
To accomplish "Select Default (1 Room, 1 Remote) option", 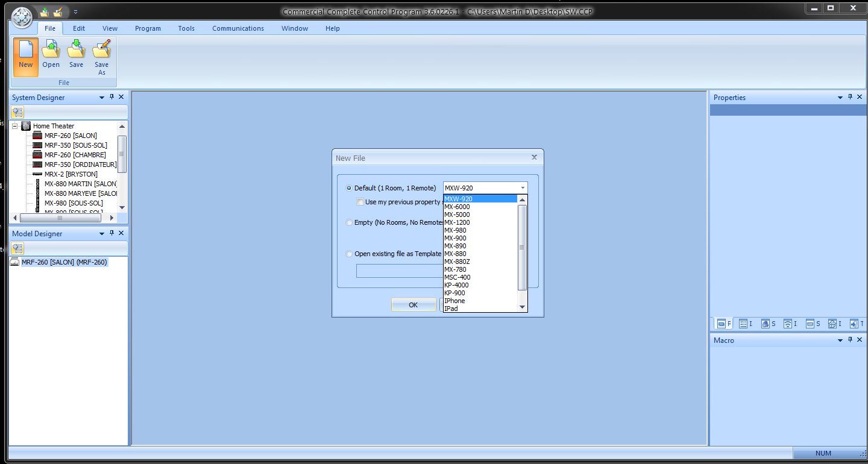I will [391, 188].
